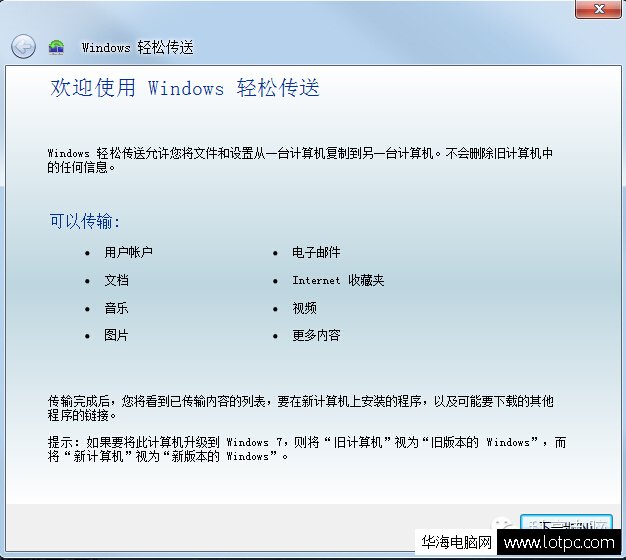Select the window title 'Windows 轻松传送'

point(137,47)
